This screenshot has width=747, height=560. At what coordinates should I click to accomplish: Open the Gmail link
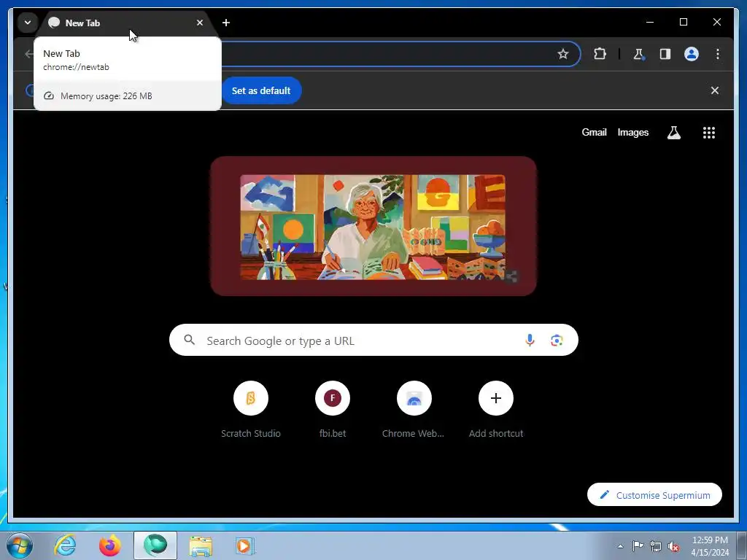[x=594, y=133]
